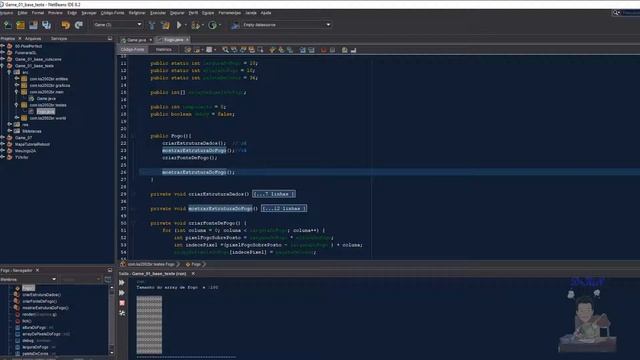Screen dimensions: 640x360
Task: Click the output settings icon below the stop icon
Action: (x=122, y=313)
